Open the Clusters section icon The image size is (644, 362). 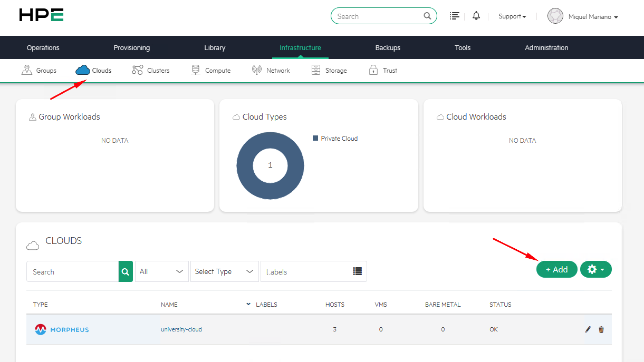pyautogui.click(x=138, y=70)
